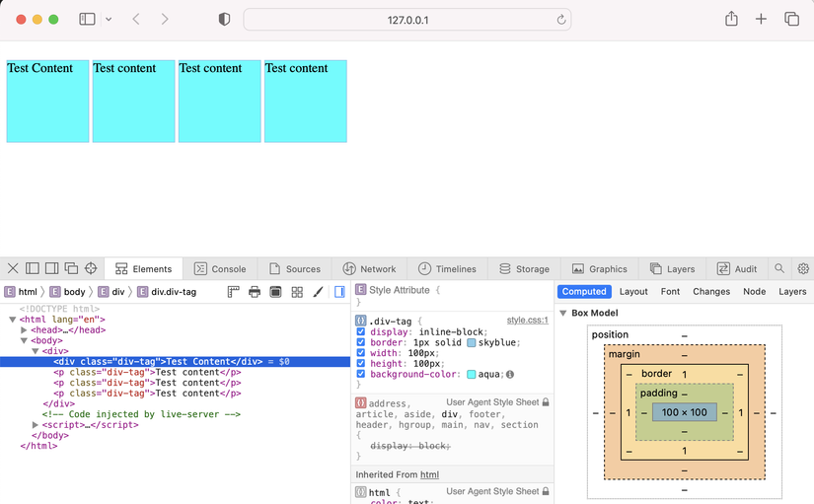Image resolution: width=814 pixels, height=504 pixels.
Task: Switch to the Elements tab
Action: pos(143,269)
